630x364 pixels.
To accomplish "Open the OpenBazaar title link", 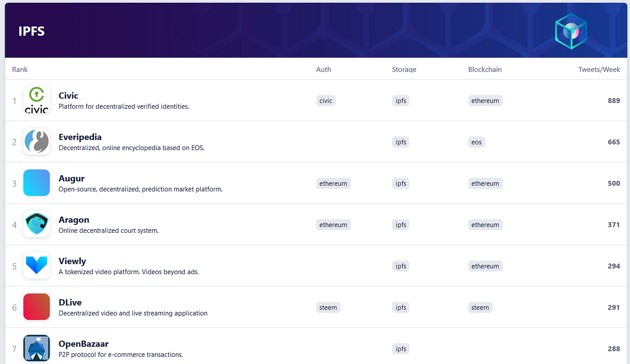I will pyautogui.click(x=84, y=344).
